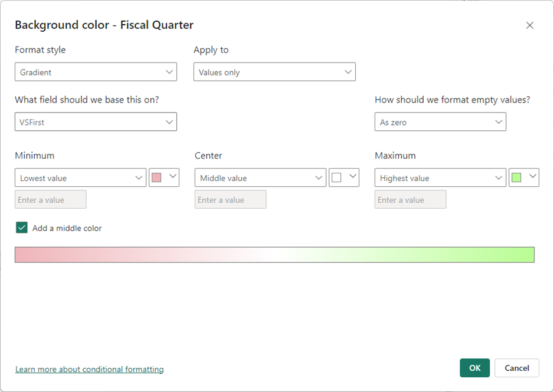Screen dimensions: 554x392
Task: Open the VSFirst field dropdown
Action: tap(96, 122)
